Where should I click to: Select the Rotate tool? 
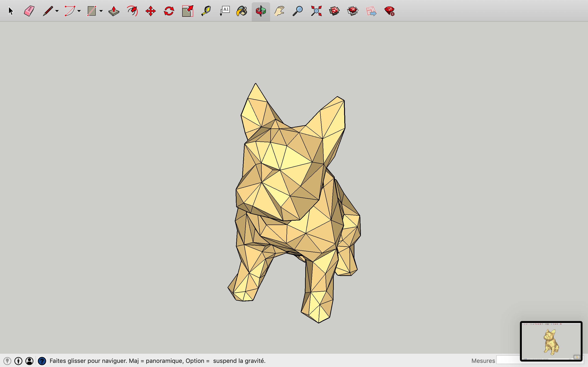(x=169, y=11)
